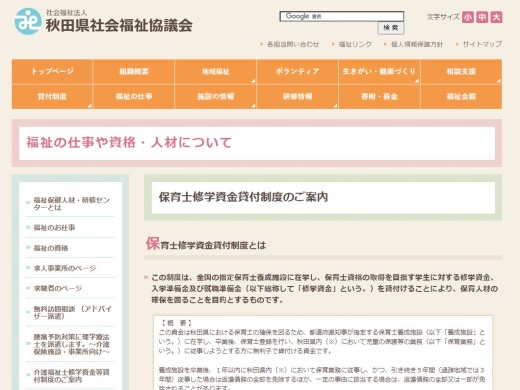Click the Google search input field
The height and width of the screenshot is (390, 520).
342,16
